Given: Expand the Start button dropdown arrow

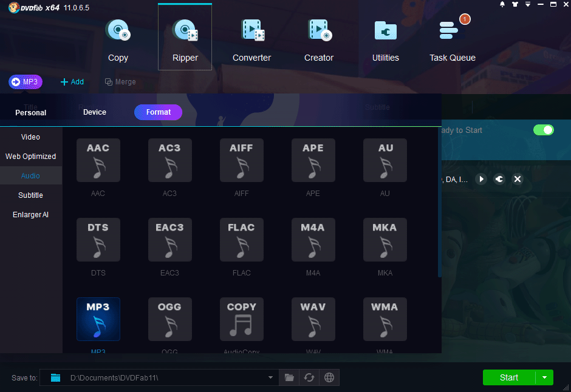Looking at the screenshot, I should [x=544, y=377].
